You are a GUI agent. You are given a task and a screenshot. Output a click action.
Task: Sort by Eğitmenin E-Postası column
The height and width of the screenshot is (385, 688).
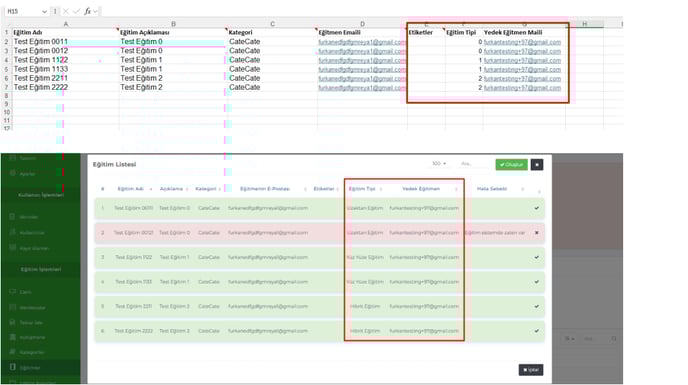click(x=272, y=189)
